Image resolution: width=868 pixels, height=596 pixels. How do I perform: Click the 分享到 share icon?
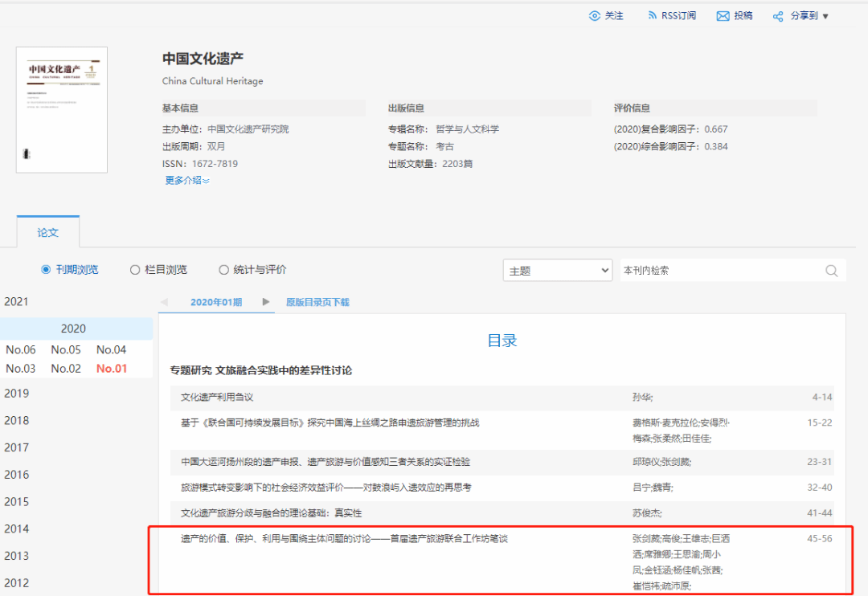tap(777, 16)
